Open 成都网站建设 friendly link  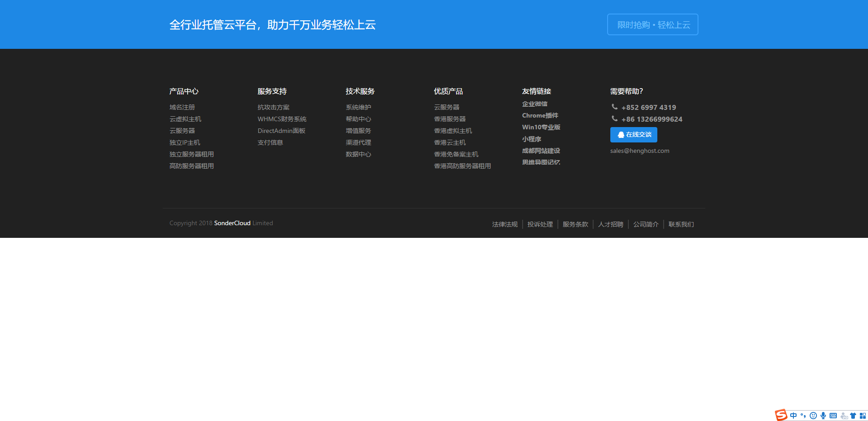tap(541, 151)
